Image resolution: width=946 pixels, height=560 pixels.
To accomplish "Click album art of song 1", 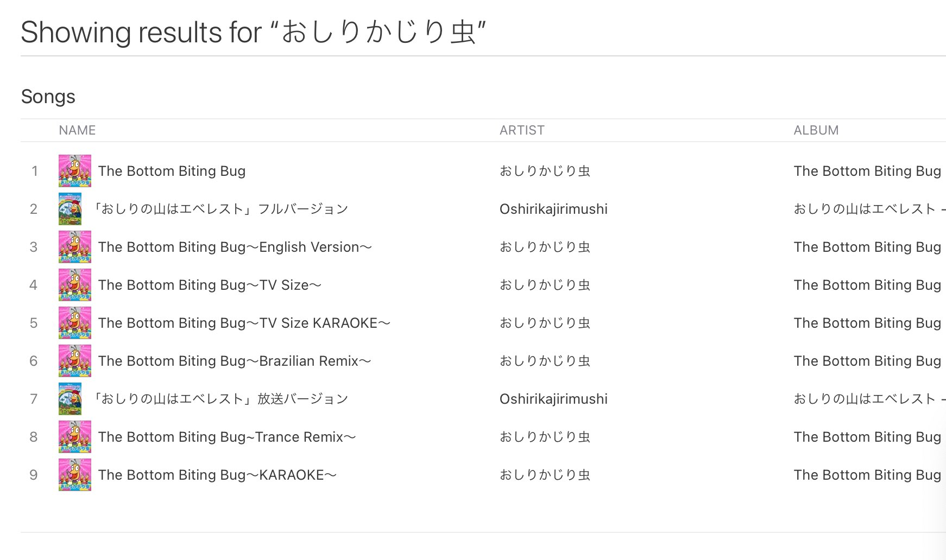I will coord(75,171).
